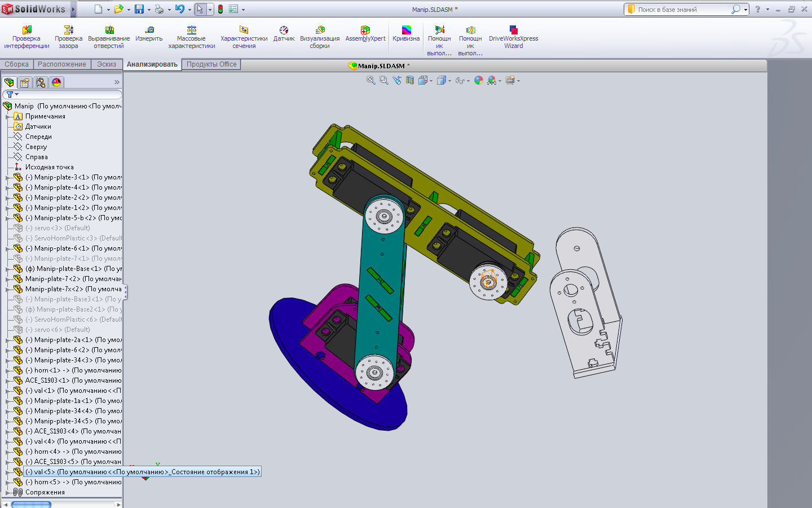This screenshot has width=812, height=508.
Task: Click the Measure tool (Измерить)
Action: (x=149, y=34)
